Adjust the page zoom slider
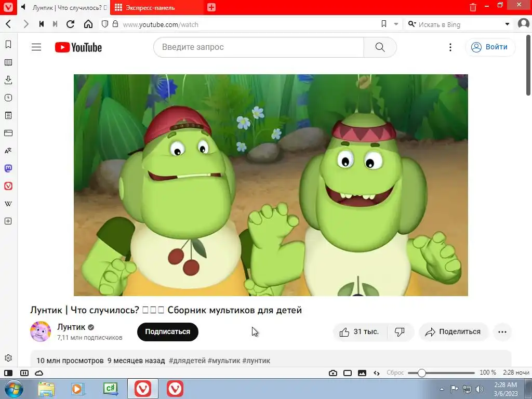 pyautogui.click(x=441, y=373)
